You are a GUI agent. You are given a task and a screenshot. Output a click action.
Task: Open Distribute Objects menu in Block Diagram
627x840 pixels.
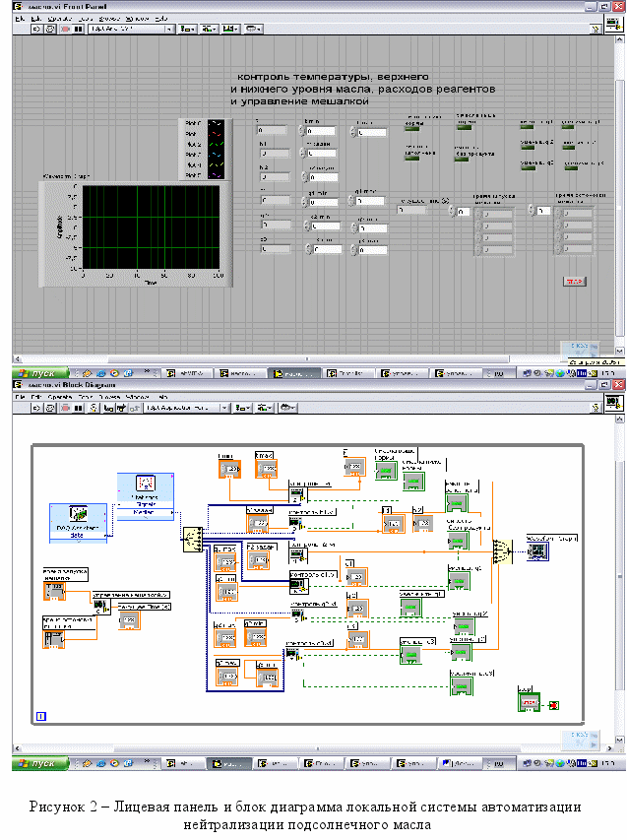point(265,409)
